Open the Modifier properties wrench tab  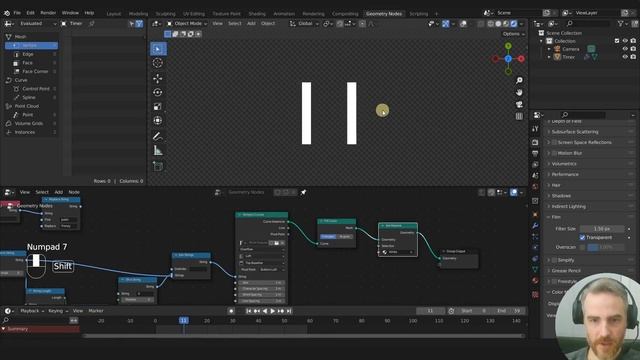535,226
